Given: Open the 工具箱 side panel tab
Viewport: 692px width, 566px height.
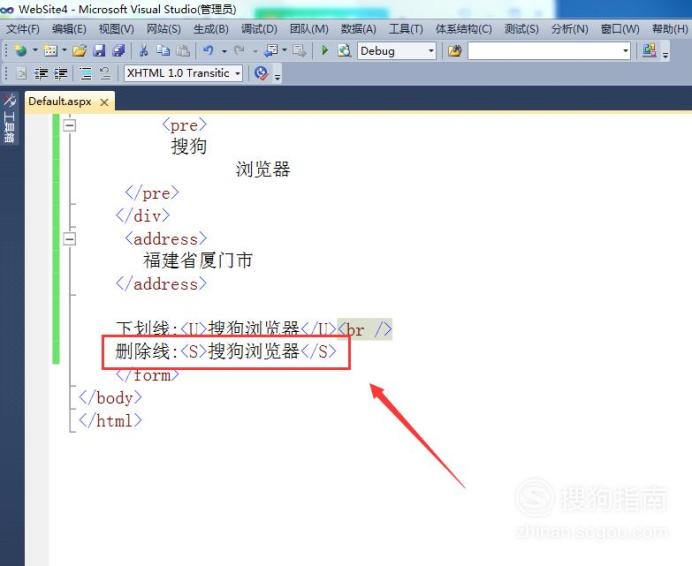Looking at the screenshot, I should click(x=9, y=118).
